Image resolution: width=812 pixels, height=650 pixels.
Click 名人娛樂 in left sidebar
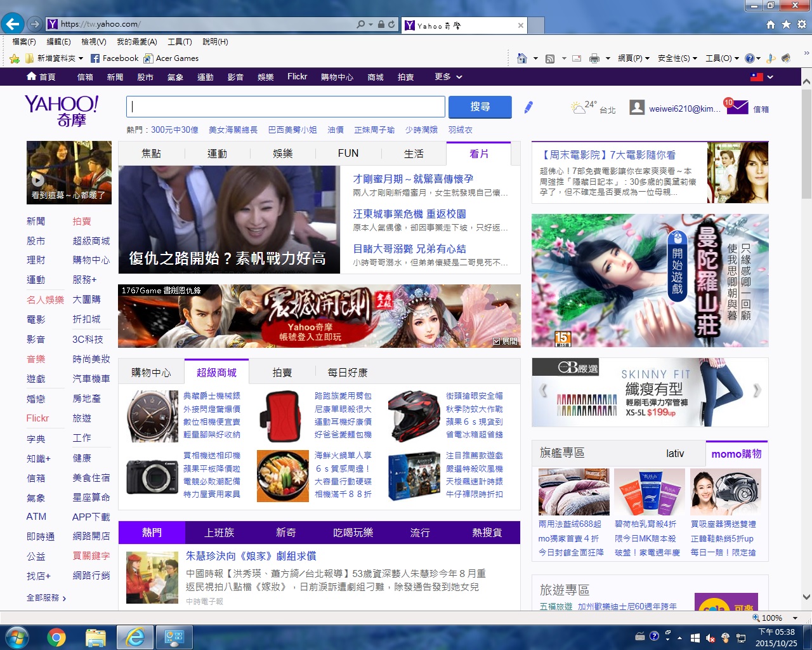45,300
